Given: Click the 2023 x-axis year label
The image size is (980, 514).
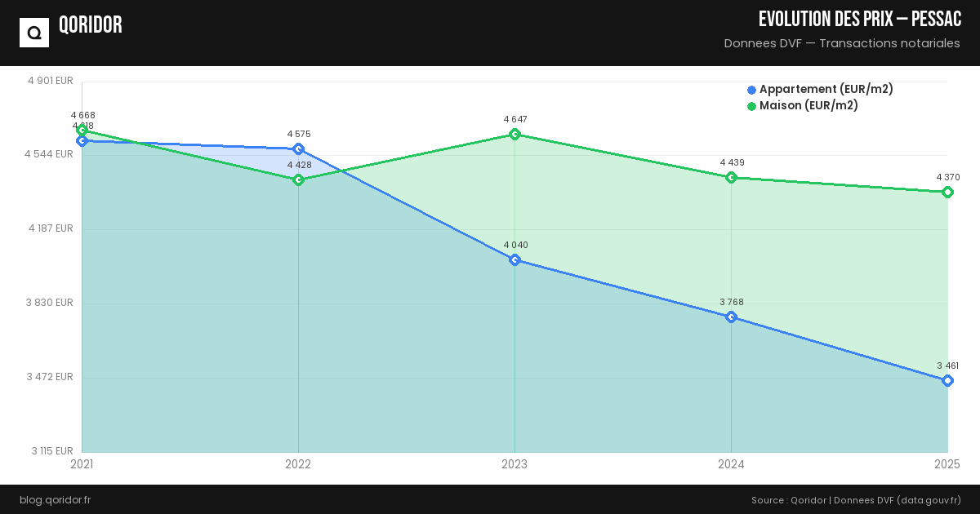Looking at the screenshot, I should click(514, 464).
